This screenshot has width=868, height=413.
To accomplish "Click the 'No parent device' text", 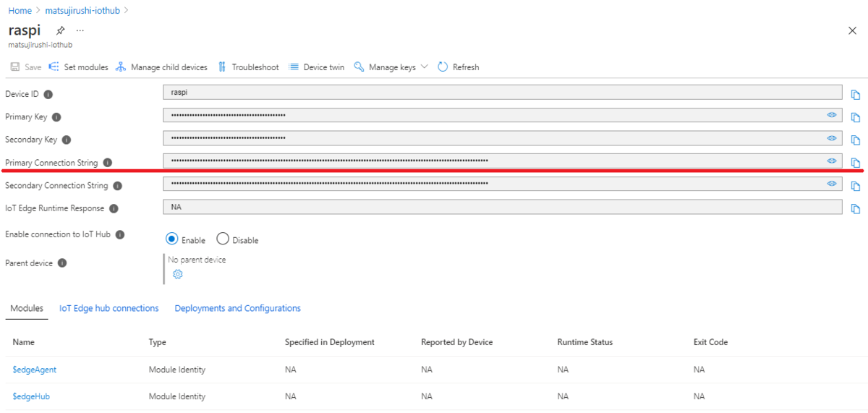I will click(197, 260).
